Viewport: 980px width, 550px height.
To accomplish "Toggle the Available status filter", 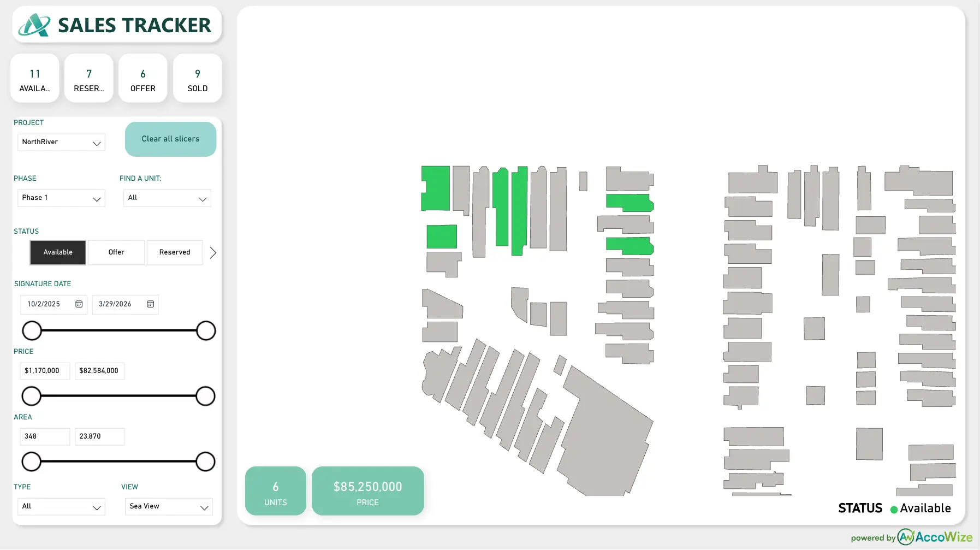I will point(58,252).
